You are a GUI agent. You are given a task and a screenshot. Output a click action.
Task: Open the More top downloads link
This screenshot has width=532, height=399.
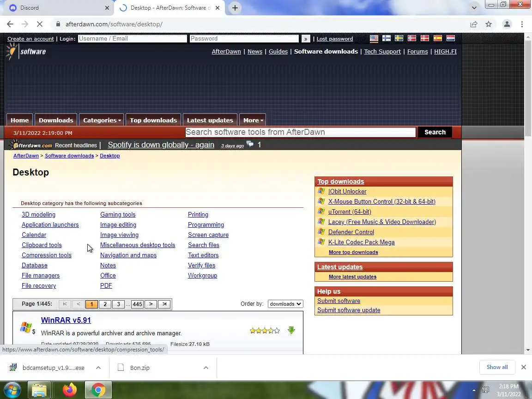click(x=353, y=252)
